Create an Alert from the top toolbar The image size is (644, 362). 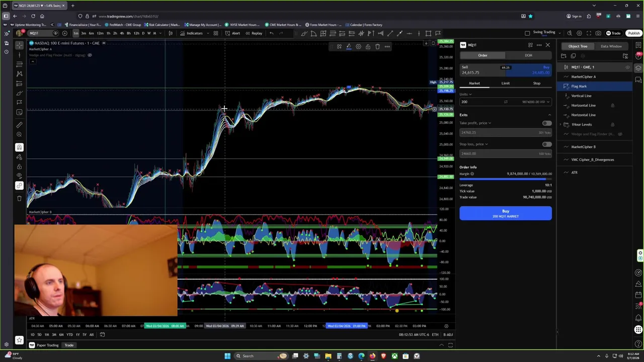pyautogui.click(x=232, y=33)
